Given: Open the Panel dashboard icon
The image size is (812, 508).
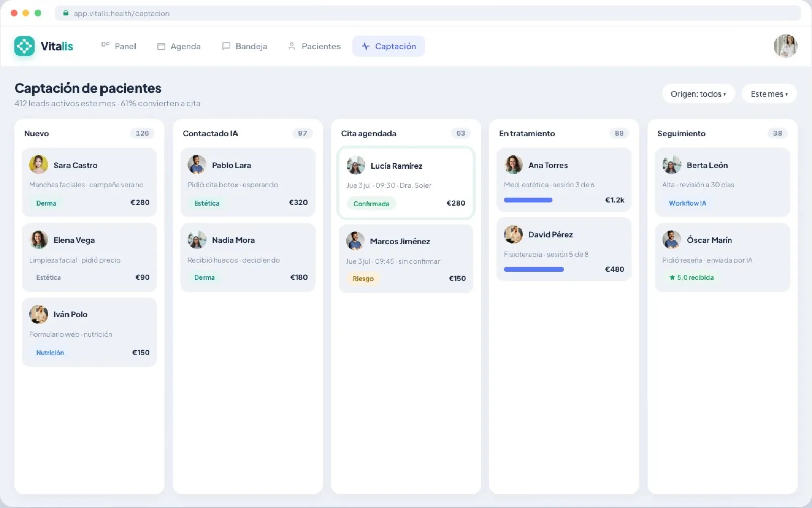Looking at the screenshot, I should [x=105, y=46].
